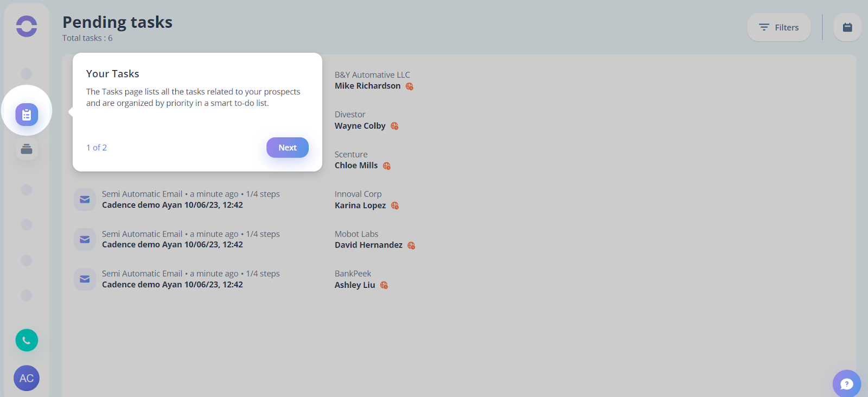Click the green phone dialer icon
Image resolution: width=868 pixels, height=397 pixels.
[27, 341]
